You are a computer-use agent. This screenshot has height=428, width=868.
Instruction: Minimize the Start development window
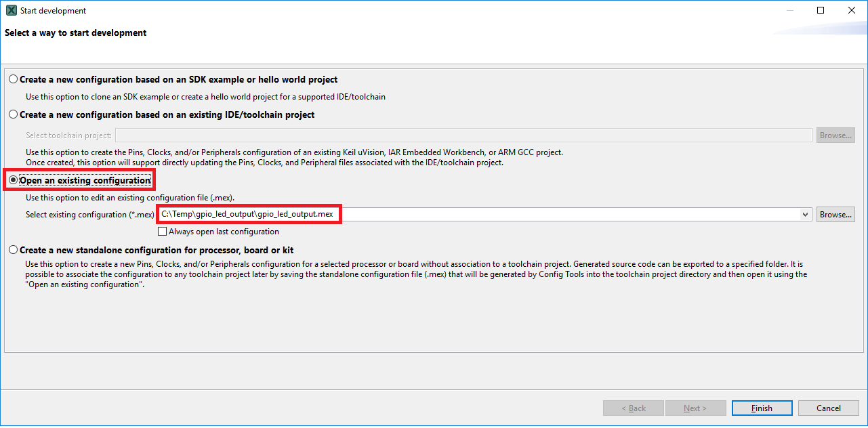(x=790, y=11)
